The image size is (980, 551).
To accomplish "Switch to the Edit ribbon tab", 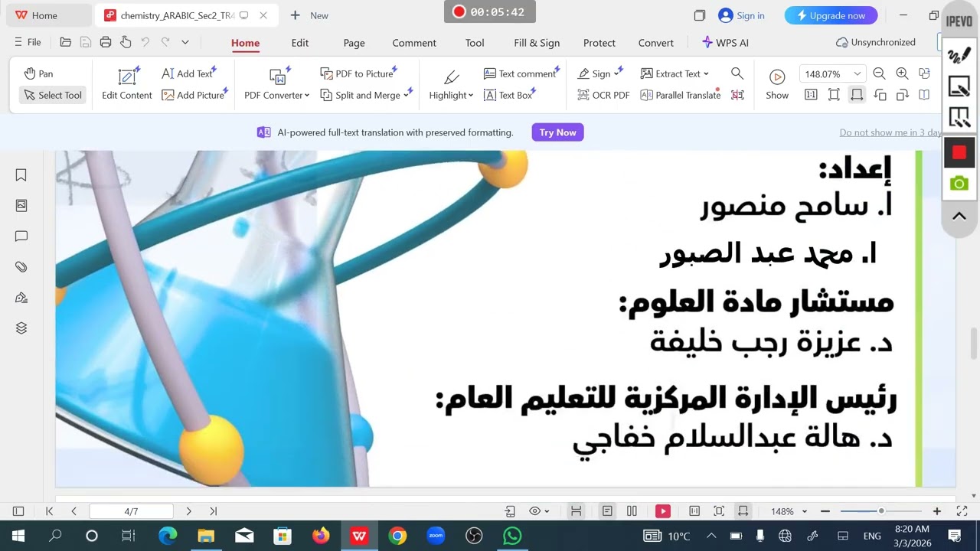I will [300, 43].
